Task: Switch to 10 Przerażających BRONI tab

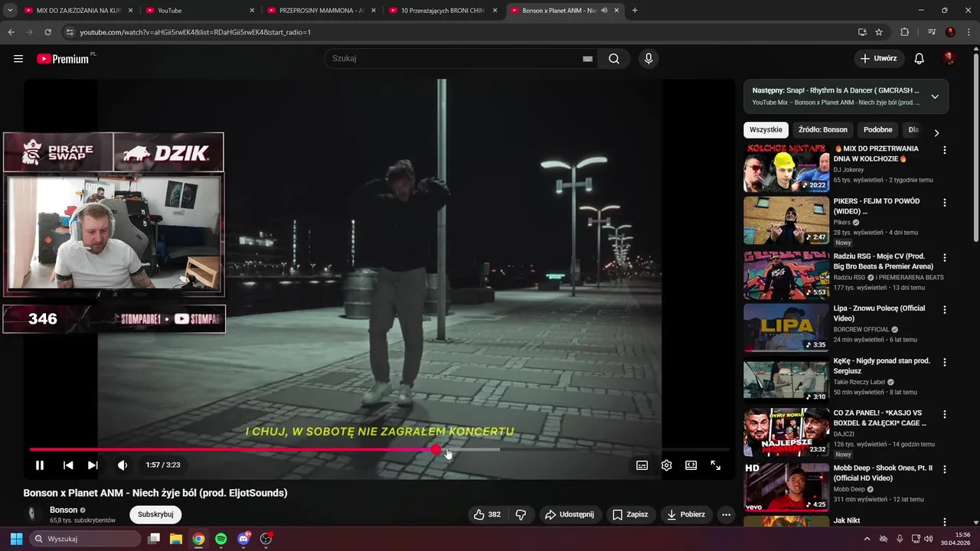Action: pos(443,11)
